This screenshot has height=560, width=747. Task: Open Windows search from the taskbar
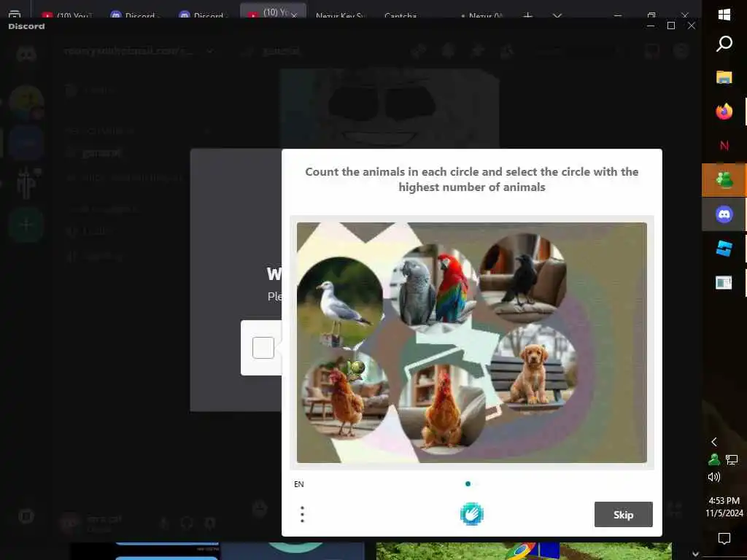pos(724,43)
